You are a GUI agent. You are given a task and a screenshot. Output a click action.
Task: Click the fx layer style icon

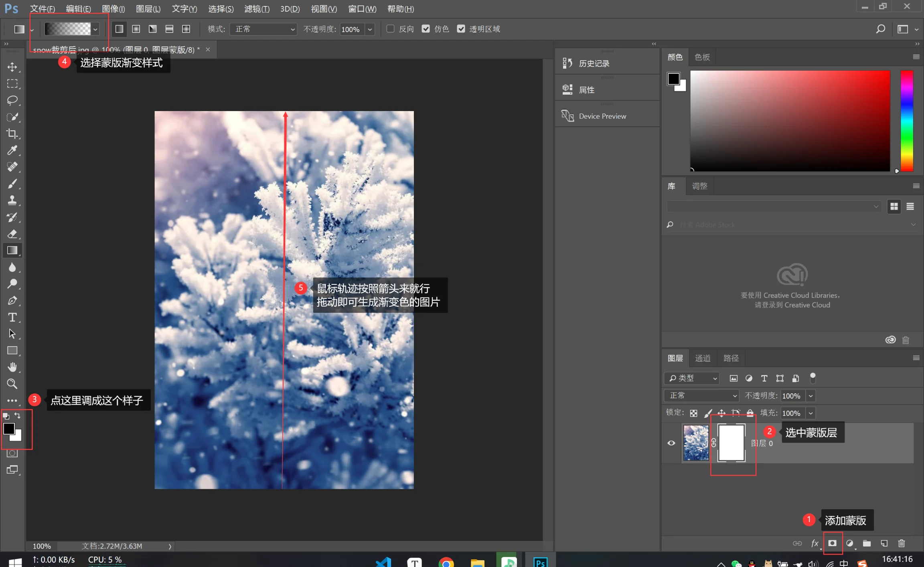[815, 543]
